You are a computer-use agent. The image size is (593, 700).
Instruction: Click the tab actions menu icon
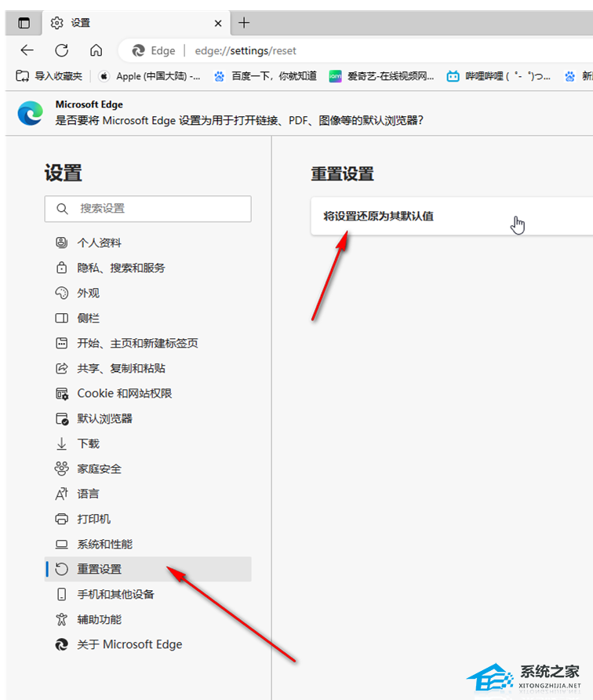click(x=24, y=23)
